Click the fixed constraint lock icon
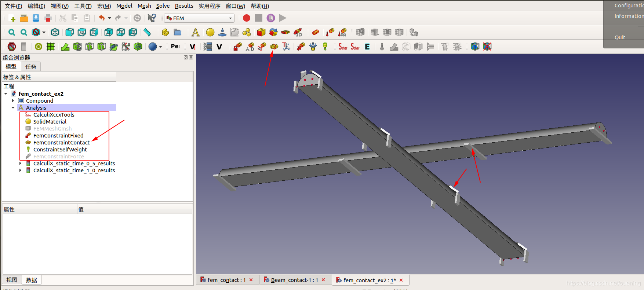Viewport: 644px width, 290px height. click(x=238, y=47)
